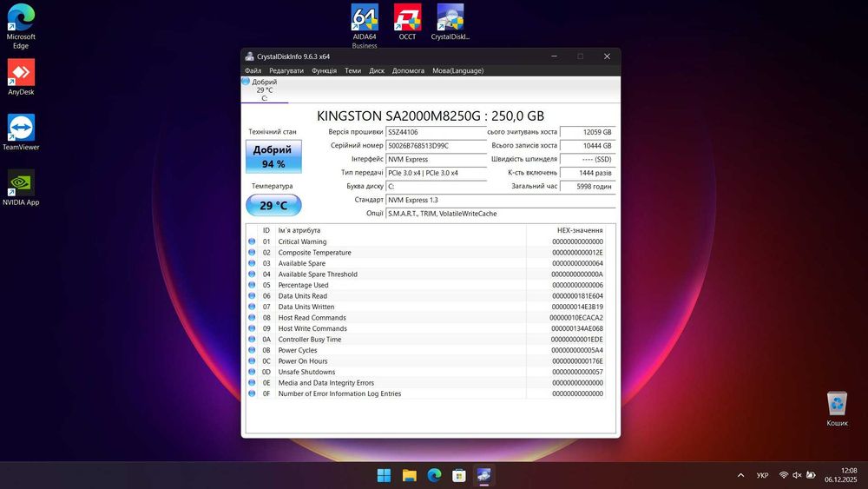Click CrystalDiskInfo taskbar icon
Viewport: 868px width, 489px height.
483,475
